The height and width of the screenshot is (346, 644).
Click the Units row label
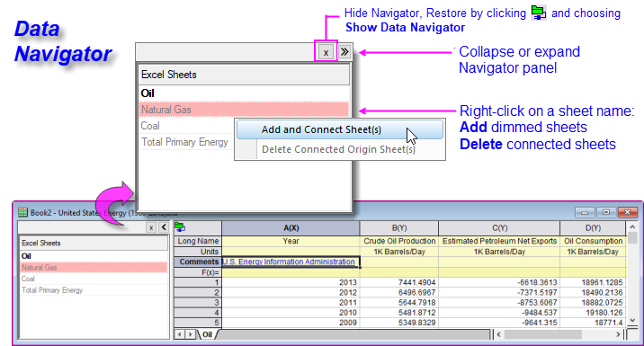[x=198, y=252]
